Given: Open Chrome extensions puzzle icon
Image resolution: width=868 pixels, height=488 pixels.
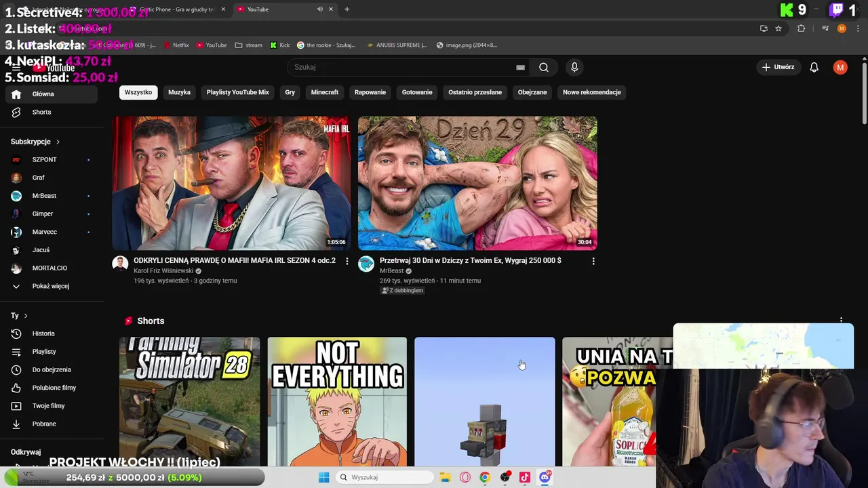Looking at the screenshot, I should click(x=802, y=28).
